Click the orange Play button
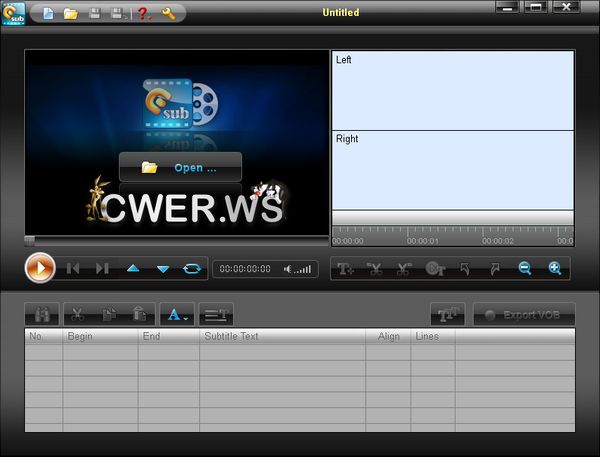600x457 pixels. tap(40, 268)
